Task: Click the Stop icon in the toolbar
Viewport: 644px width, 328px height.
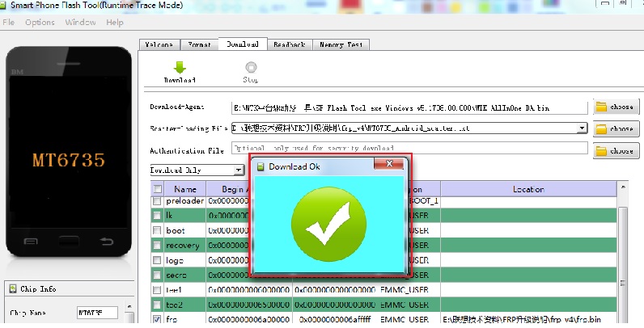Action: point(251,67)
